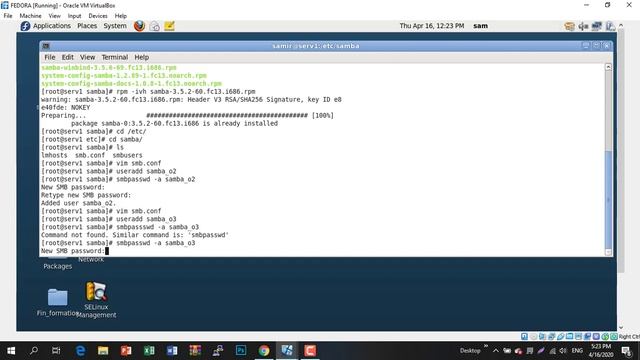Screen dimensions: 640x360
Task: Launch Microsoft Edge from taskbar
Action: [x=80, y=351]
